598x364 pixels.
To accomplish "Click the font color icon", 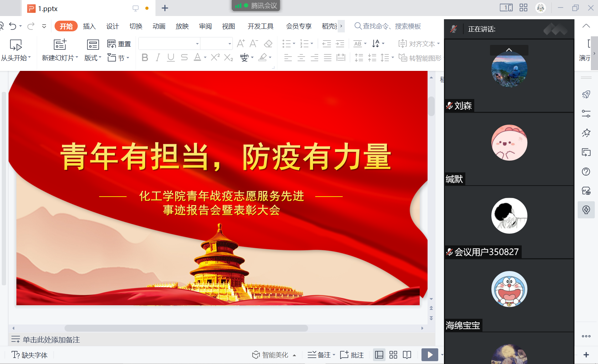I will pos(197,57).
